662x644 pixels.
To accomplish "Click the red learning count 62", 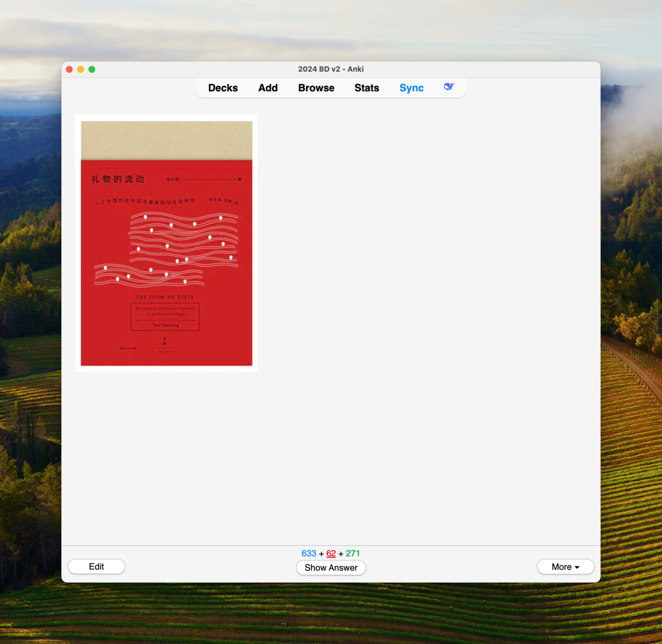I will click(x=331, y=554).
